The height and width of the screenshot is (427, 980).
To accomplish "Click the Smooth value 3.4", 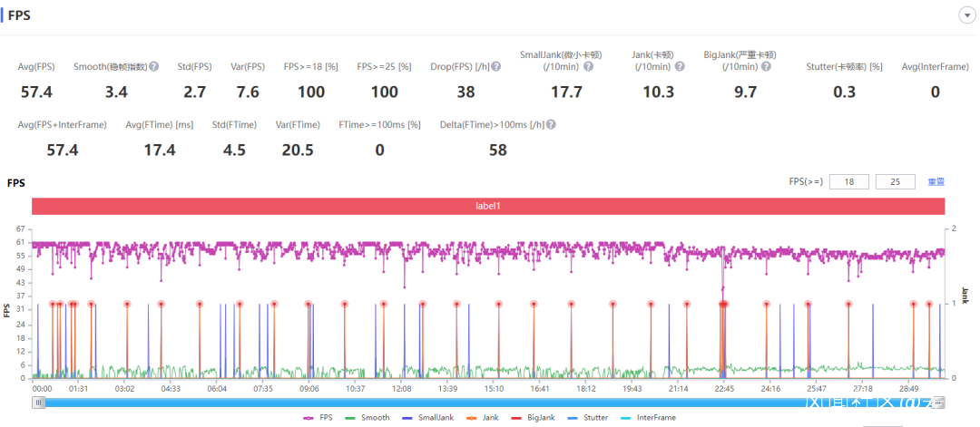I will pos(116,92).
